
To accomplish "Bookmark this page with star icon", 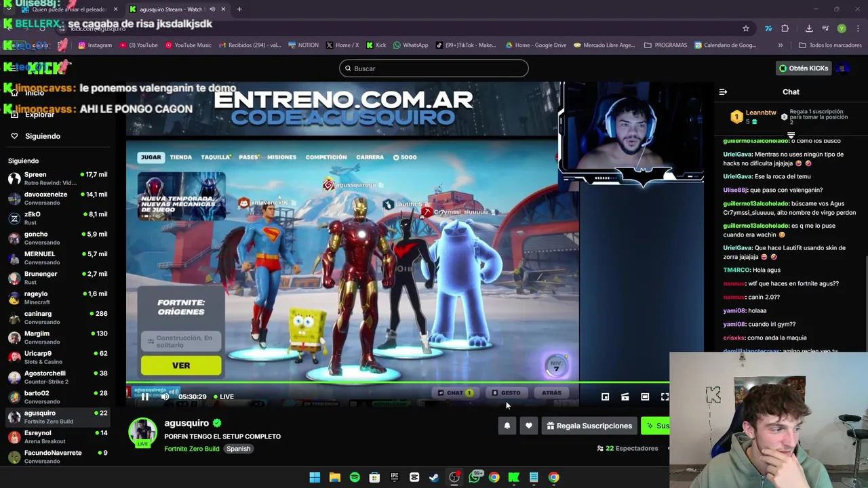I will (746, 28).
